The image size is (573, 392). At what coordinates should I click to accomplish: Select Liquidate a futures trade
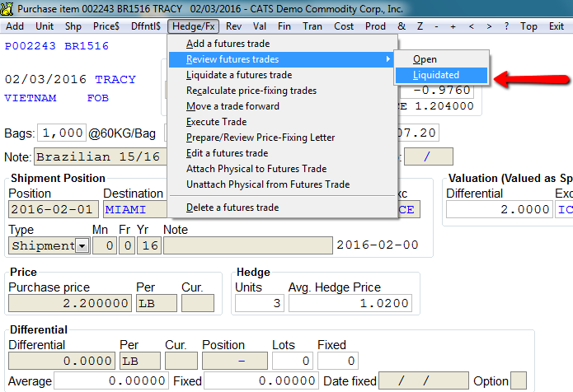point(283,75)
